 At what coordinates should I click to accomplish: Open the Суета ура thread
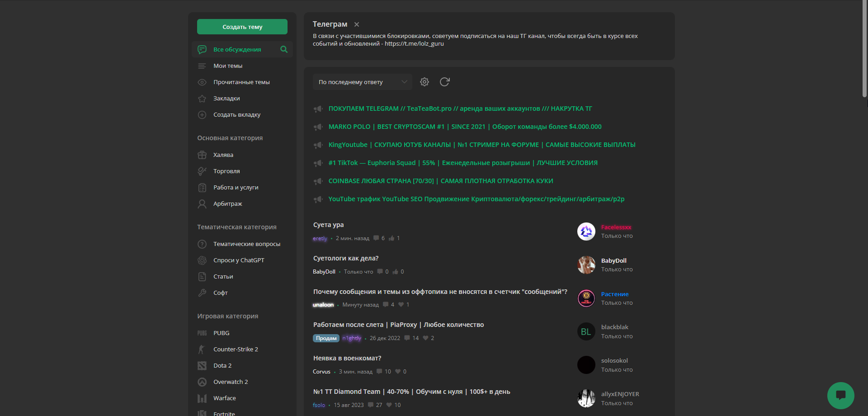tap(329, 225)
